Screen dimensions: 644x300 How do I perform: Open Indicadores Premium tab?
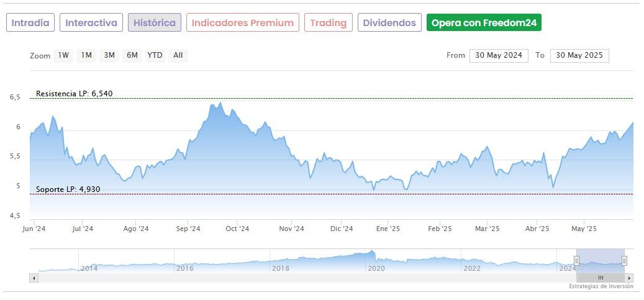(242, 23)
